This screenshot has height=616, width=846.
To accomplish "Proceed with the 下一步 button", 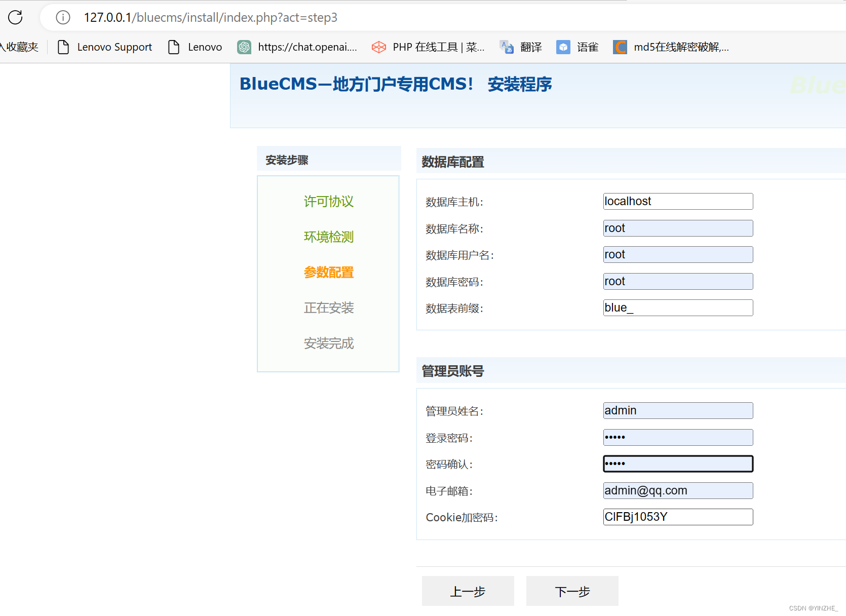I will click(x=572, y=591).
